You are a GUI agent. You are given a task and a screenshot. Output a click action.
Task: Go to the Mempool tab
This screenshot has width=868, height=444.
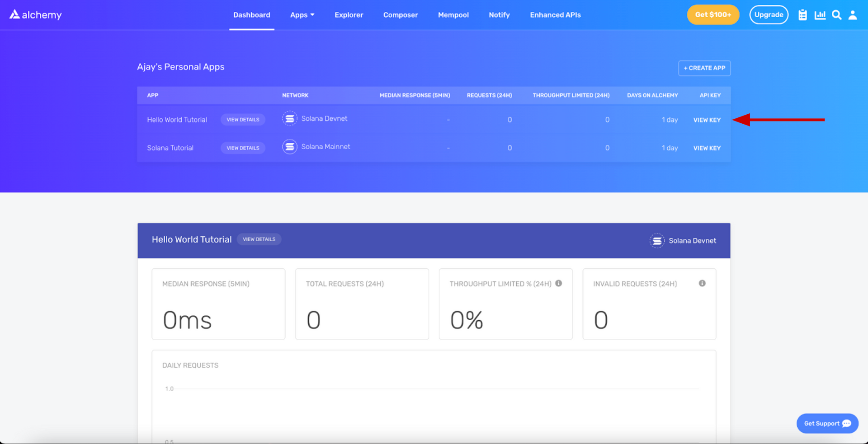[x=453, y=15]
